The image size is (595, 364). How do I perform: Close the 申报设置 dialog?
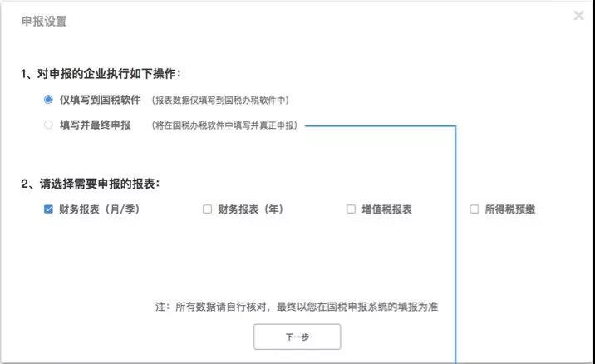(x=578, y=16)
